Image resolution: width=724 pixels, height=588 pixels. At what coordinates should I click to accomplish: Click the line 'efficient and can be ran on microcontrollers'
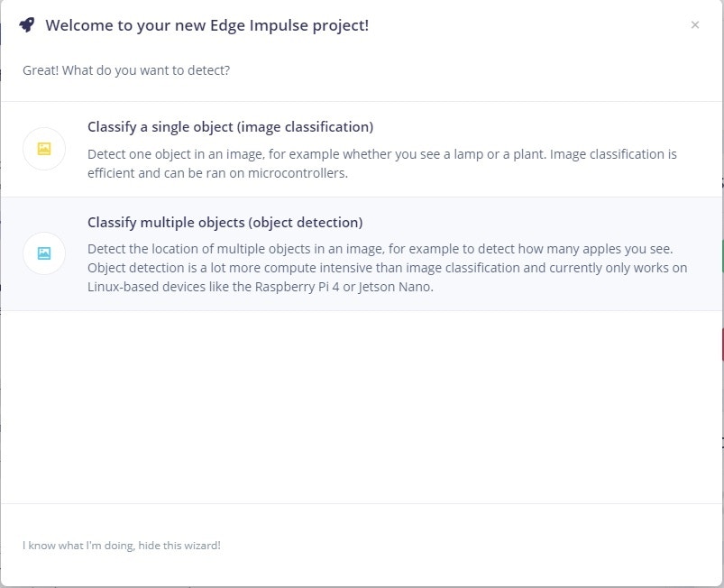click(x=217, y=173)
